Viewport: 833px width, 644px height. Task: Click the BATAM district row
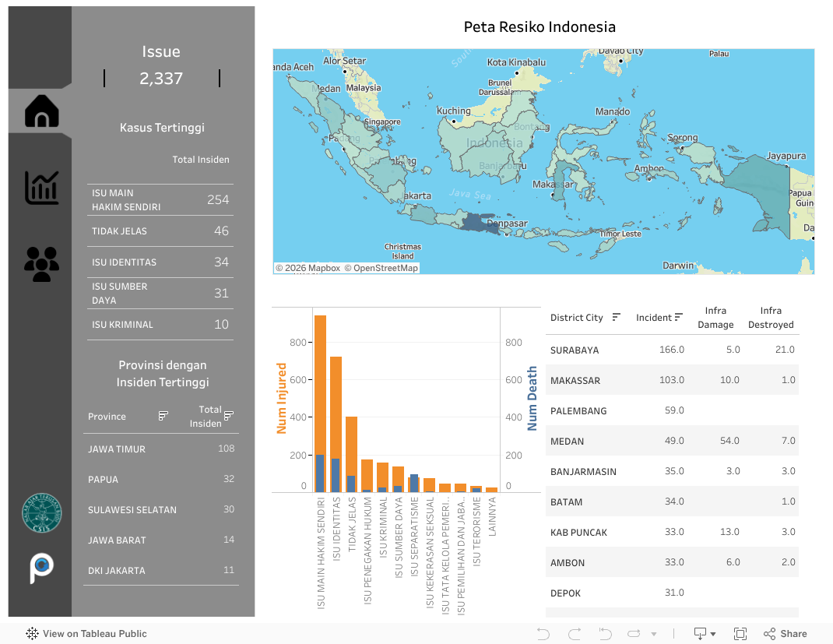click(672, 501)
